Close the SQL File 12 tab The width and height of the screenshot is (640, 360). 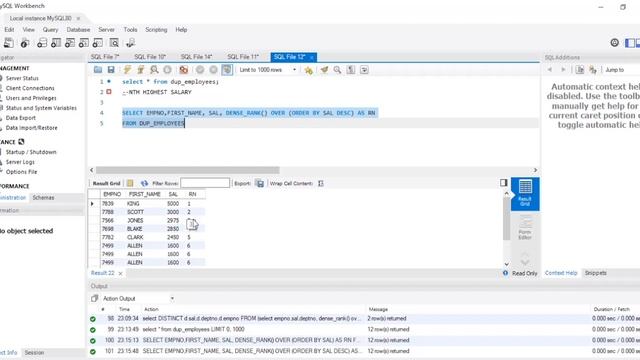point(311,58)
